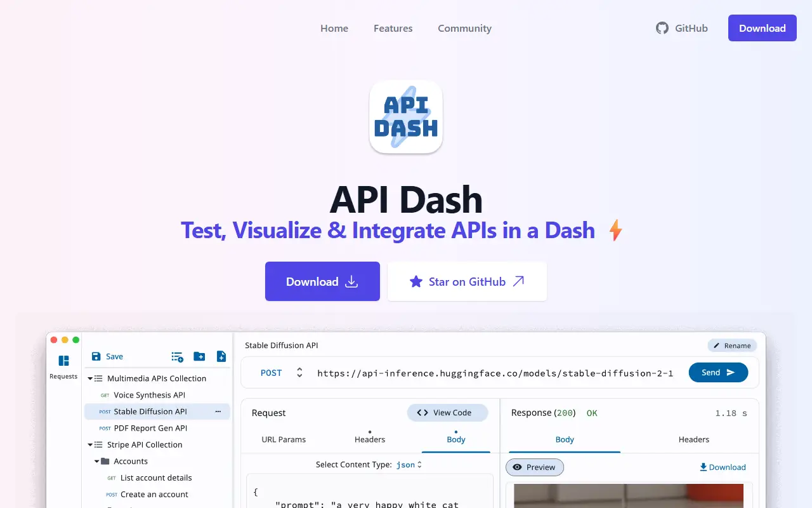Click the purple Download button in the header
812x508 pixels.
click(x=762, y=28)
